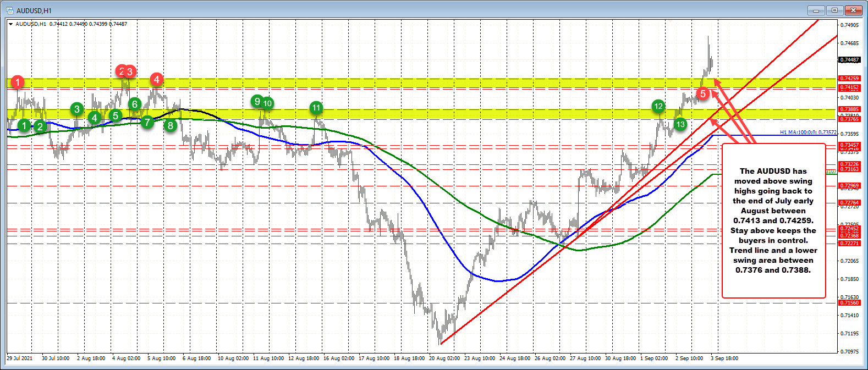This screenshot has height=370, width=868.
Task: Restore down the chart window
Action: [834, 10]
